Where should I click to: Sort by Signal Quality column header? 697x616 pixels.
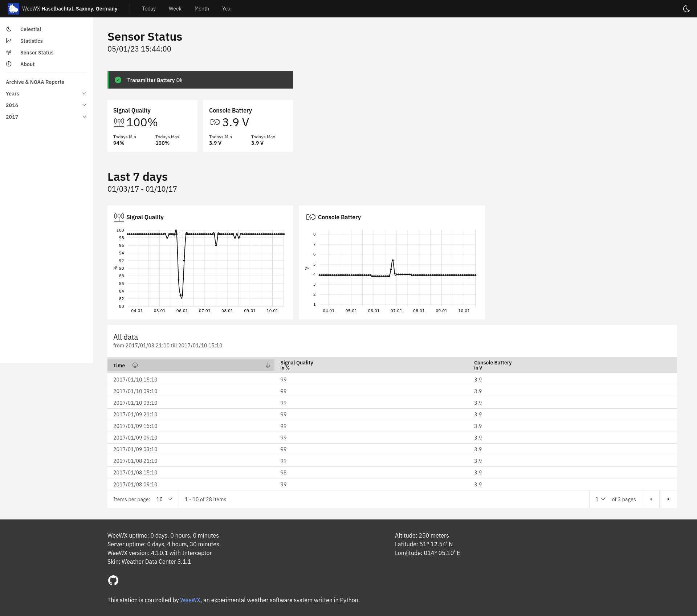pyautogui.click(x=297, y=365)
